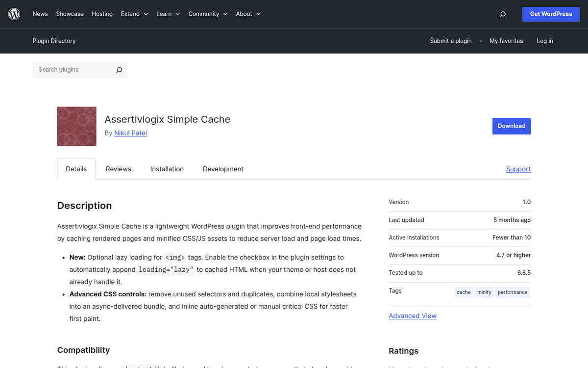Image resolution: width=588 pixels, height=368 pixels.
Task: Click the Search plugins input field
Action: (73, 70)
